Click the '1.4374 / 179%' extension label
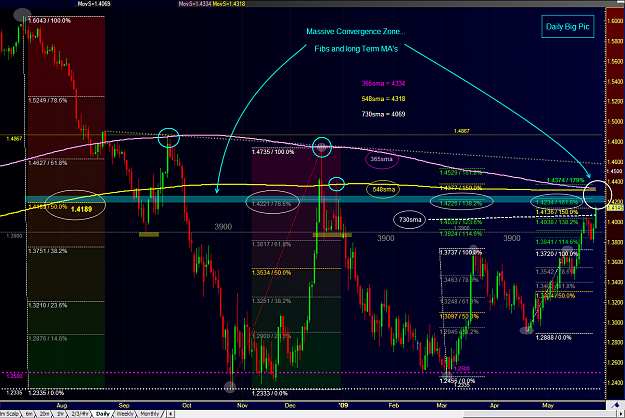The image size is (625, 418). point(566,181)
